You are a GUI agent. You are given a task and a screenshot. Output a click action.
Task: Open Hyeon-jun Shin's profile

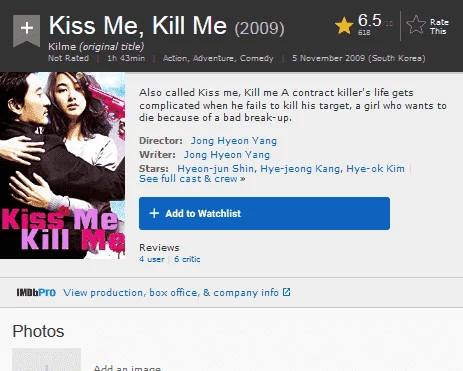pos(216,169)
